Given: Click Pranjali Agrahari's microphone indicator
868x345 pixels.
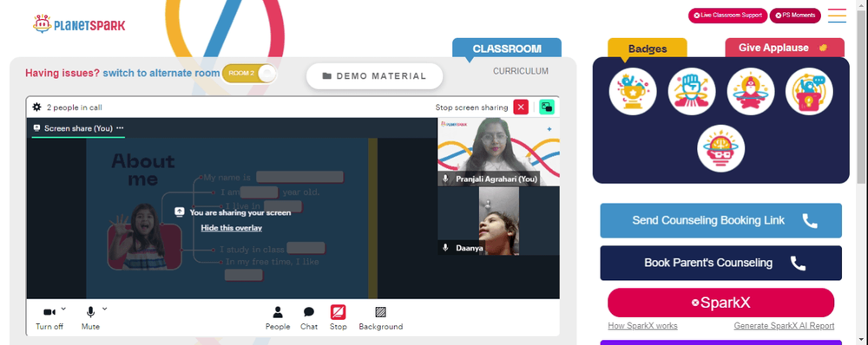Looking at the screenshot, I should pos(445,179).
